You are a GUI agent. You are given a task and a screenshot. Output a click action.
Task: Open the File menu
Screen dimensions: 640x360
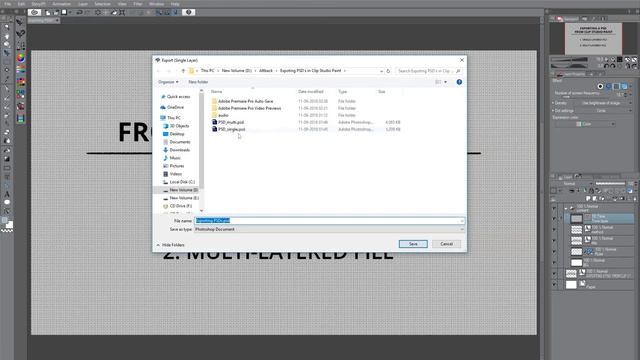point(8,4)
